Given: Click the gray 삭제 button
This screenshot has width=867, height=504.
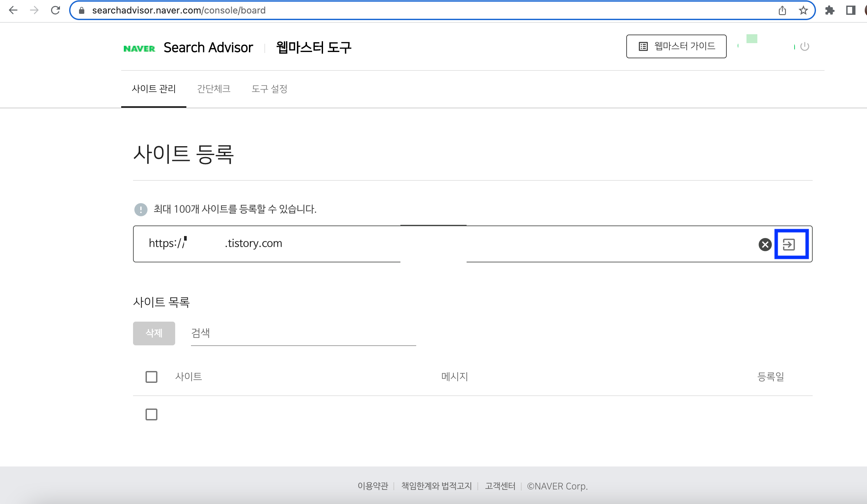Looking at the screenshot, I should pos(154,333).
